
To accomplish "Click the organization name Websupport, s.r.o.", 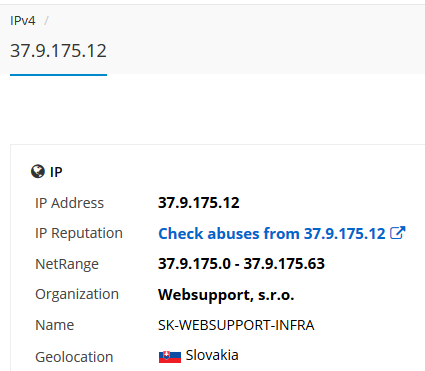I will tap(226, 295).
